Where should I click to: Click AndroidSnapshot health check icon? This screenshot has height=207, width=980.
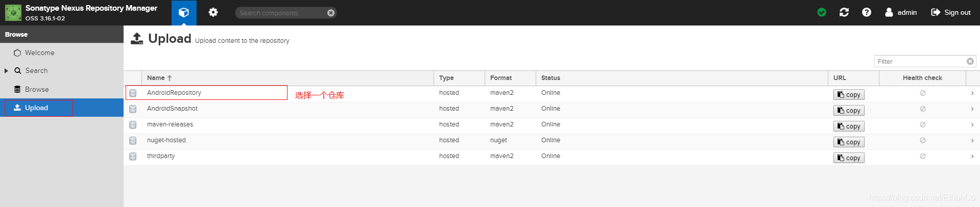point(923,109)
